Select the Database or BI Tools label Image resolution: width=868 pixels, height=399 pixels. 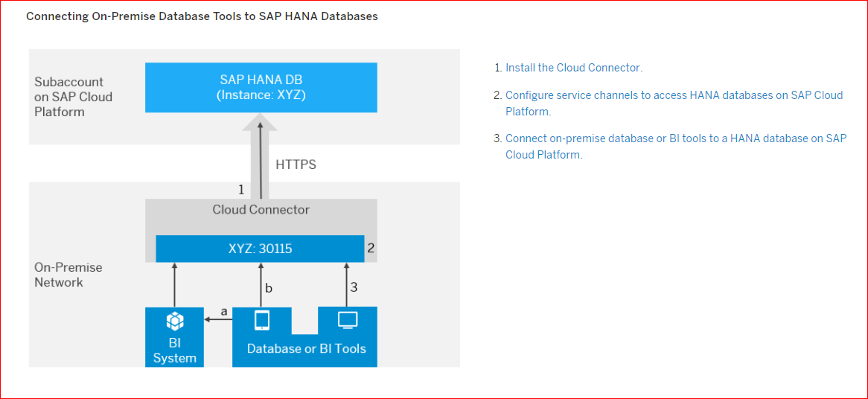[x=306, y=348]
